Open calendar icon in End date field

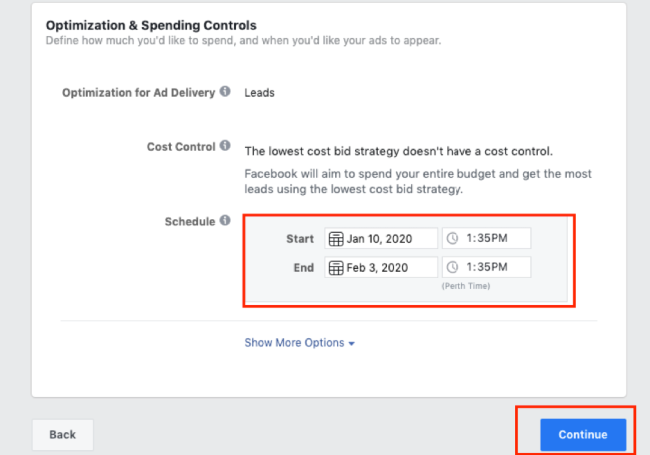click(x=336, y=268)
